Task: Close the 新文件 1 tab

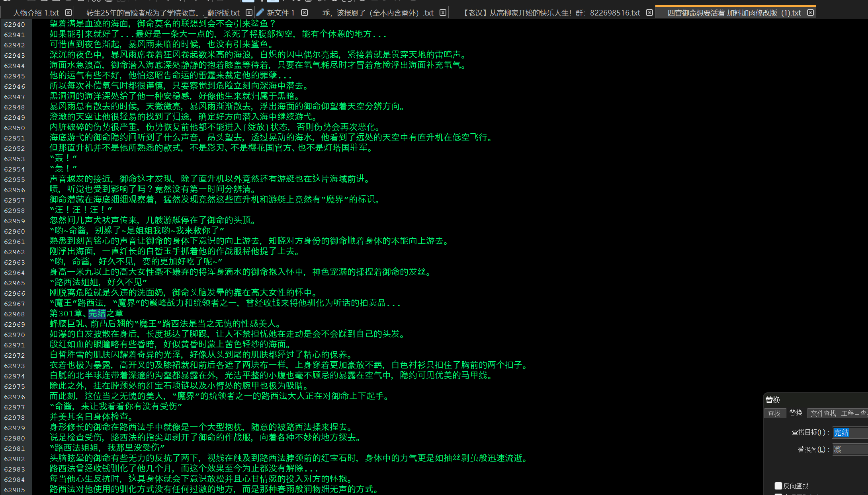Action: coord(305,12)
